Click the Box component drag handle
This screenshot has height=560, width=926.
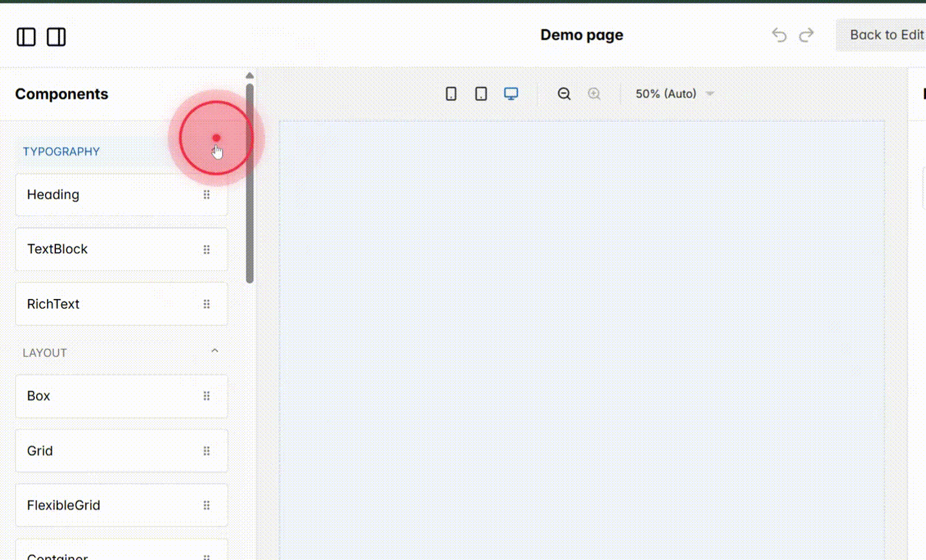pyautogui.click(x=206, y=396)
